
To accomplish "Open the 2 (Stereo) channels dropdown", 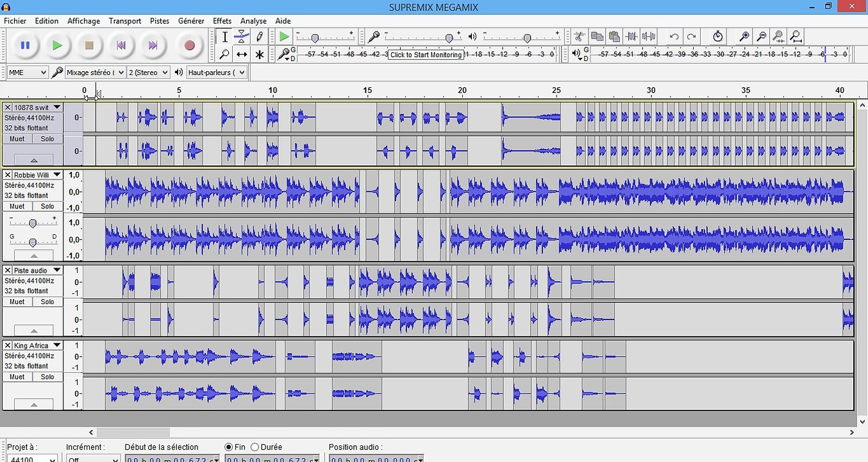I will coord(149,73).
